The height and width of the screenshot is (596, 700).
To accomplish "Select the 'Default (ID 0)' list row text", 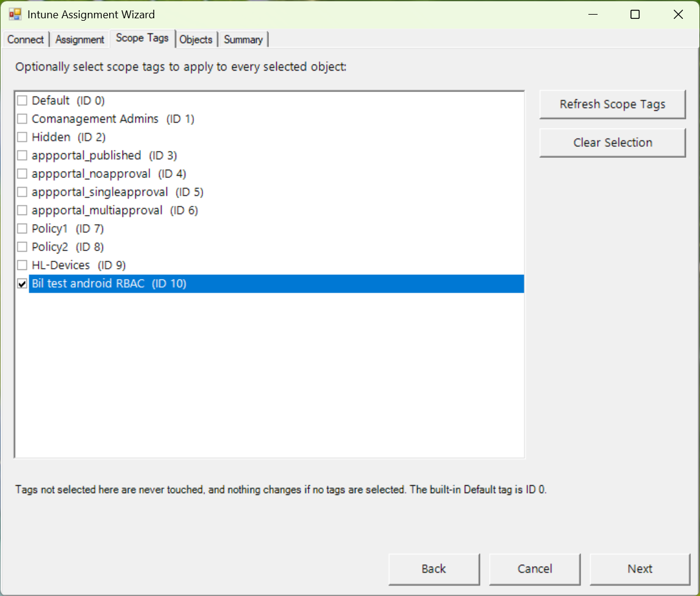I will (x=68, y=101).
